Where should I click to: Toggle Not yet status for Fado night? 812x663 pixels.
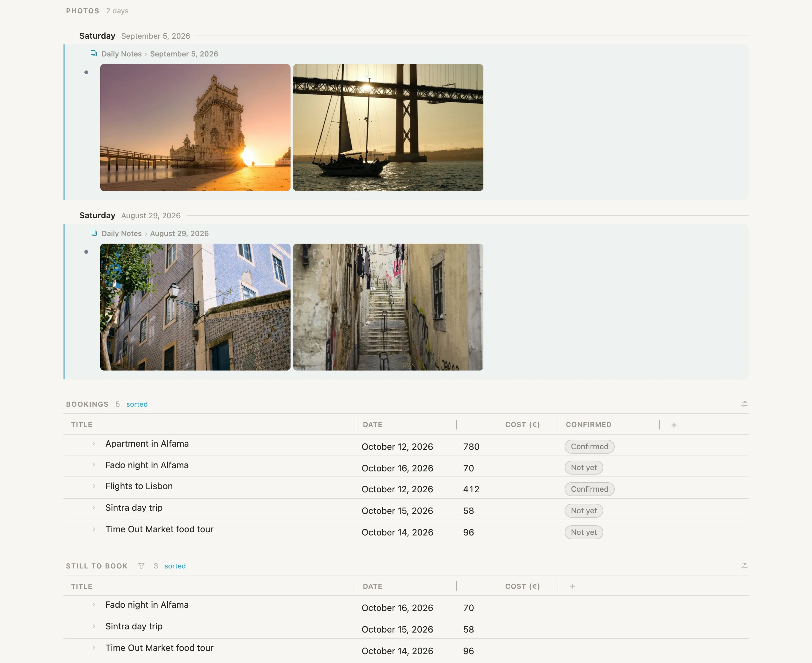[584, 468]
